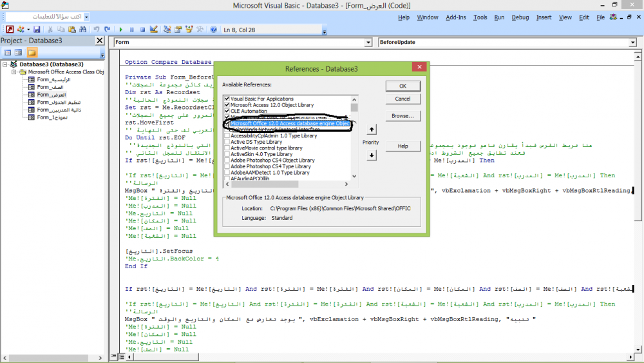Click the Reset stop icon
The width and height of the screenshot is (644, 363).
tap(142, 30)
